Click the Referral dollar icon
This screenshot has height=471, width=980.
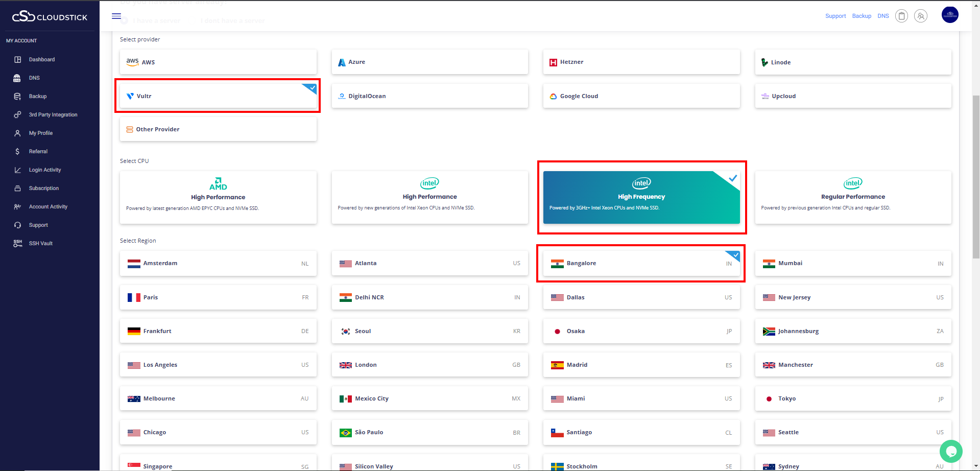[x=18, y=151]
